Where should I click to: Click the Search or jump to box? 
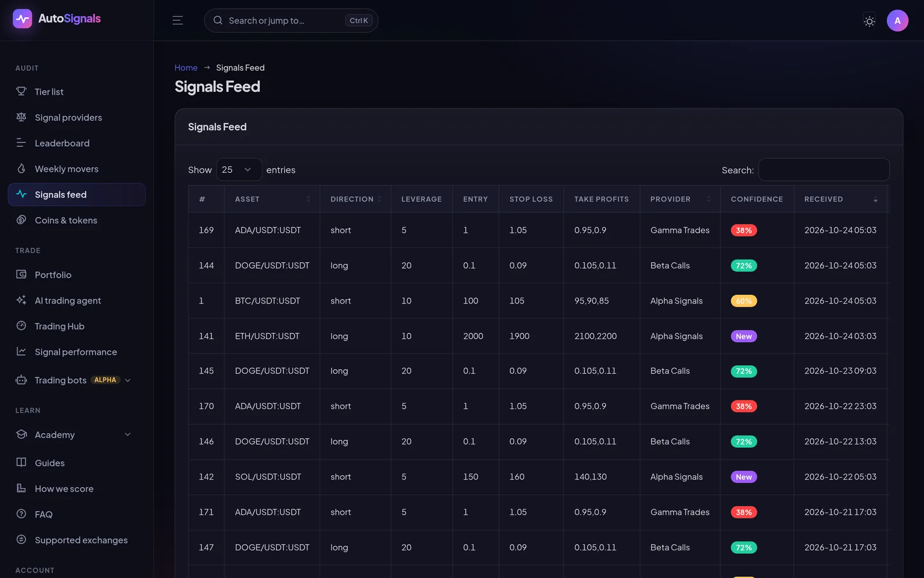pyautogui.click(x=291, y=21)
